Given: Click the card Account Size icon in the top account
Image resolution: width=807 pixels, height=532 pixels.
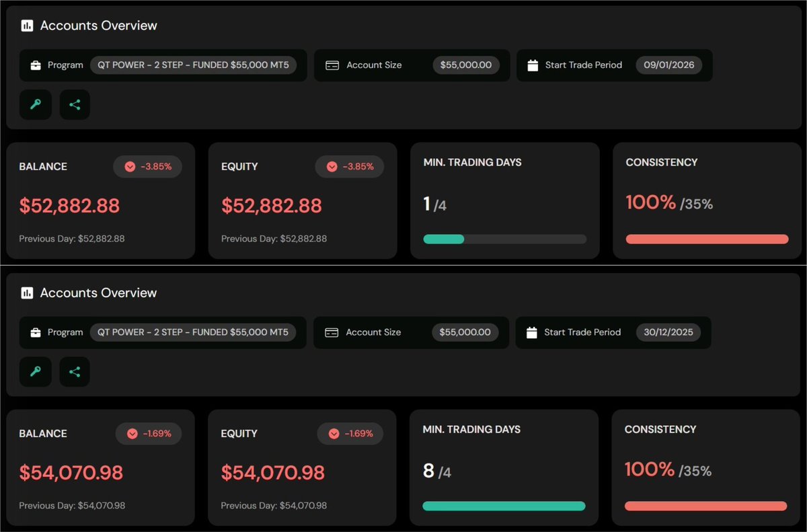Looking at the screenshot, I should tap(332, 65).
